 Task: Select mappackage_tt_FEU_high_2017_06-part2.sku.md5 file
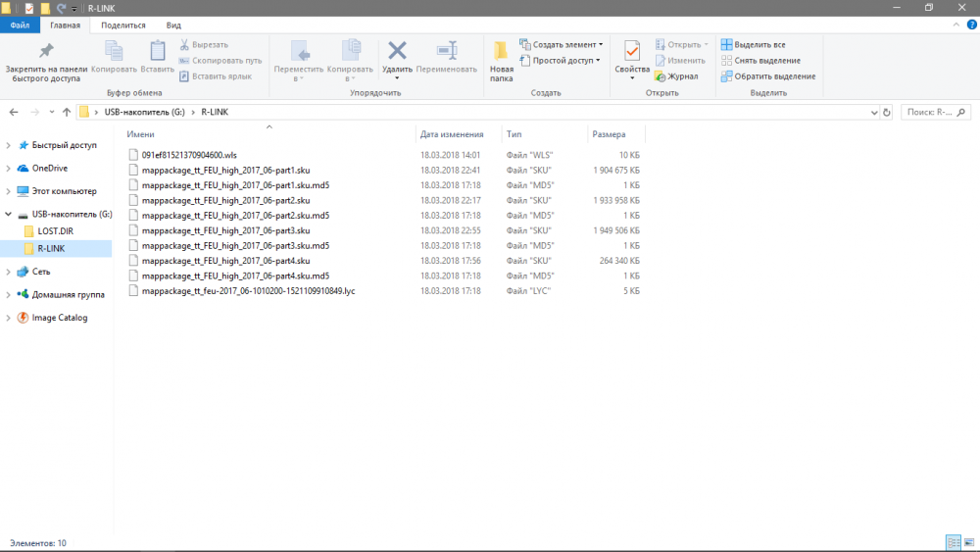(235, 216)
